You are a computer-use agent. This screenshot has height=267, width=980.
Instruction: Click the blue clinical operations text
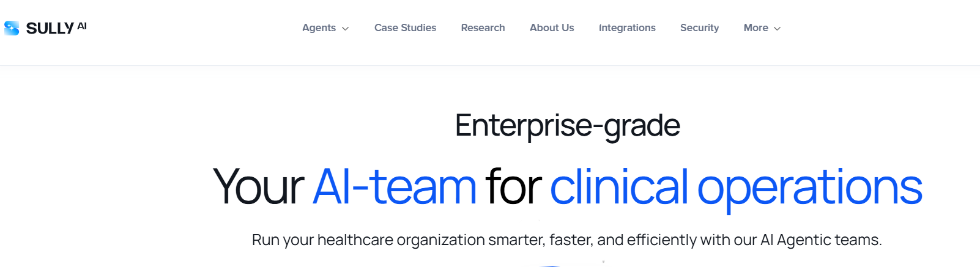(x=736, y=187)
